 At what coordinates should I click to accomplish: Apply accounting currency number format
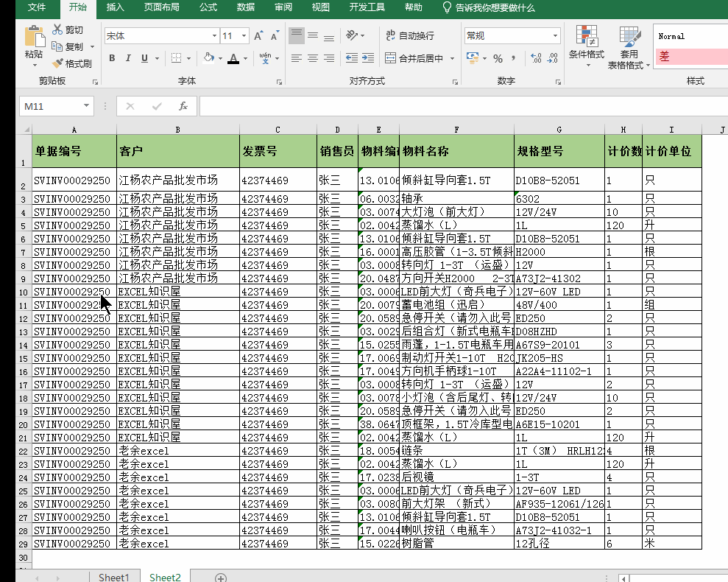[x=473, y=58]
